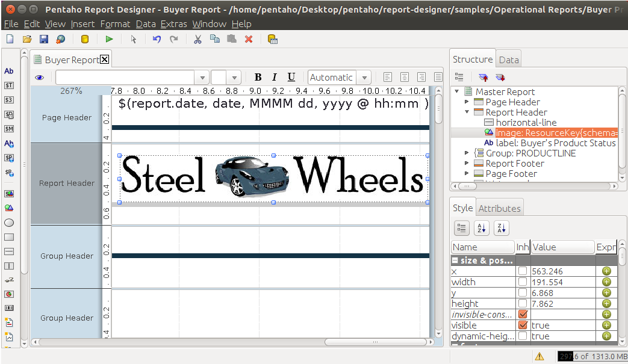This screenshot has height=364, width=628.
Task: Toggle the inherit checkbox for width
Action: (523, 282)
